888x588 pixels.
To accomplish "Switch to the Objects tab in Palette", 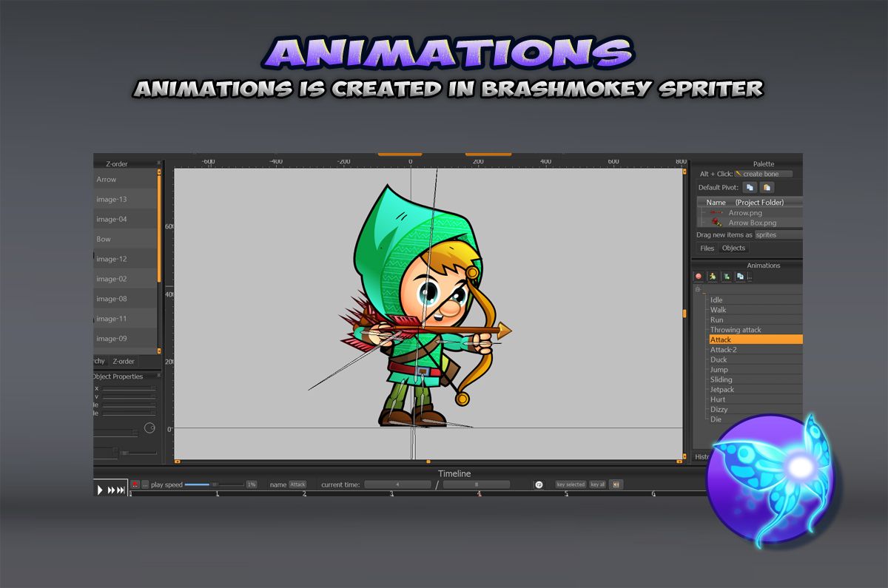I will [733, 249].
